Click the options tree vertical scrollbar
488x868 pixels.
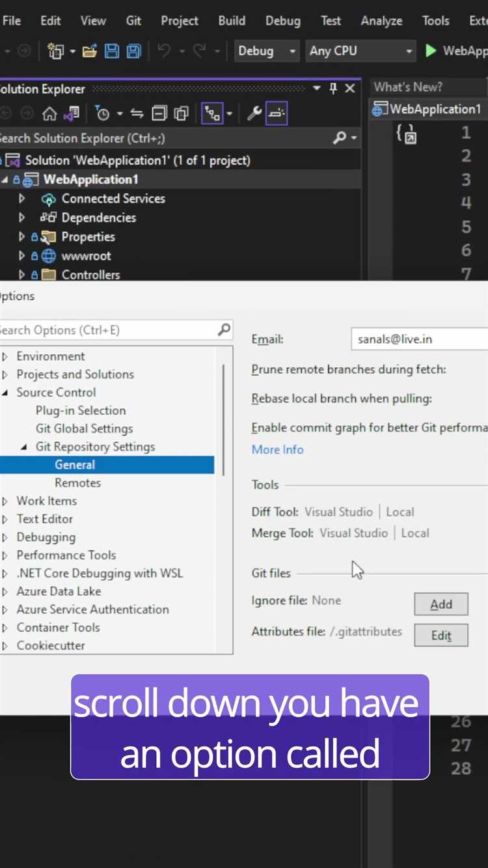click(x=224, y=419)
